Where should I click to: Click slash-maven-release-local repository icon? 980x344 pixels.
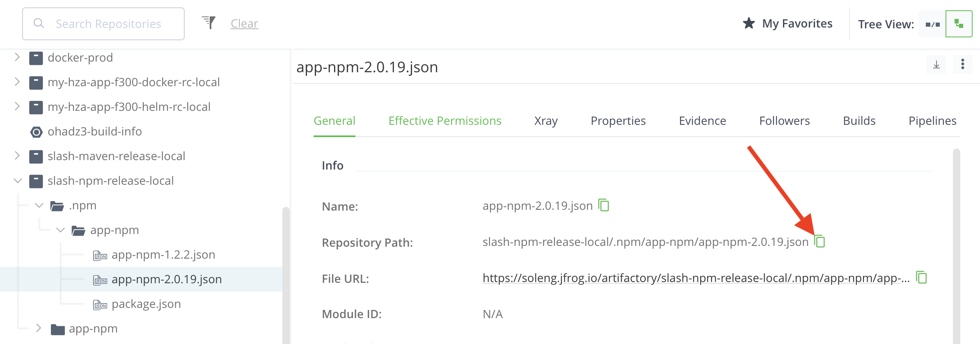(x=36, y=157)
